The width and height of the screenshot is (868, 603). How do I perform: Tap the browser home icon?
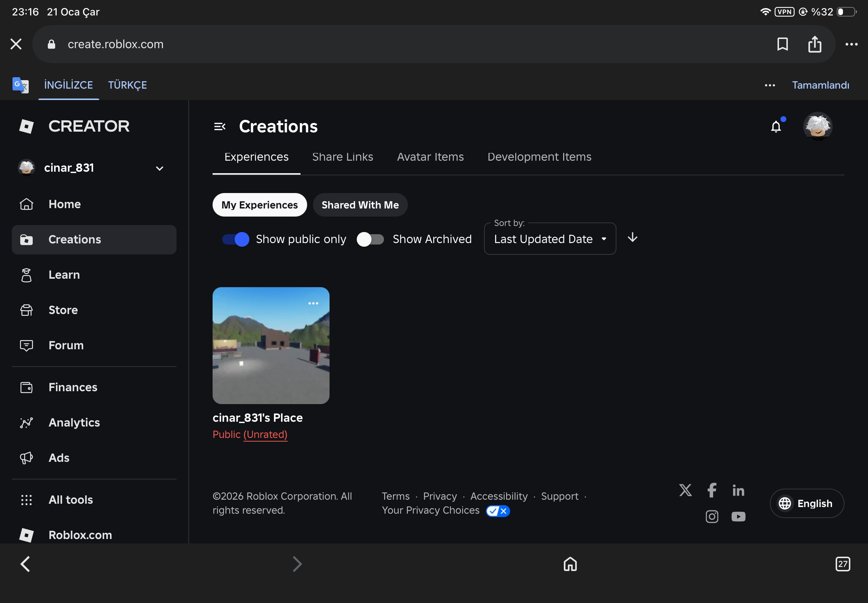pos(570,564)
